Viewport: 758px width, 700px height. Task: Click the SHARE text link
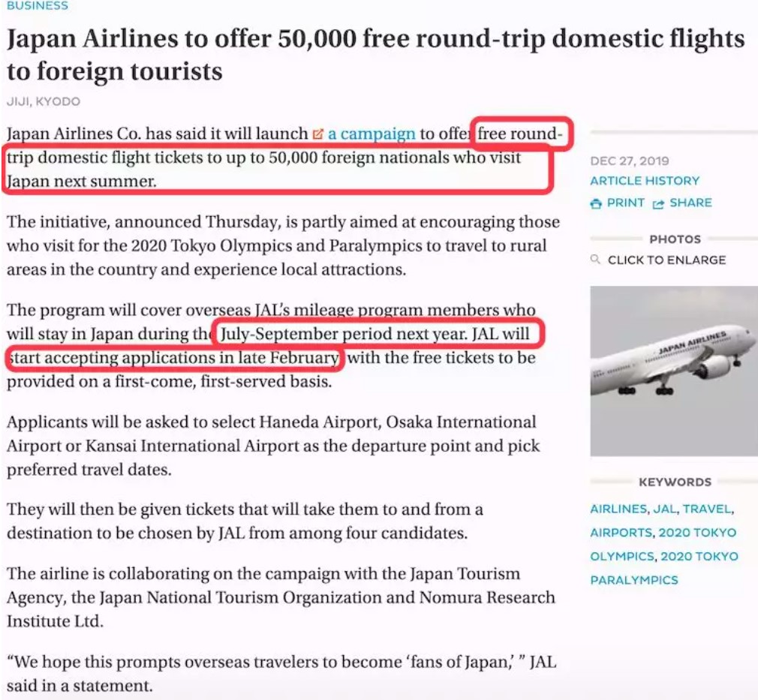tap(690, 203)
